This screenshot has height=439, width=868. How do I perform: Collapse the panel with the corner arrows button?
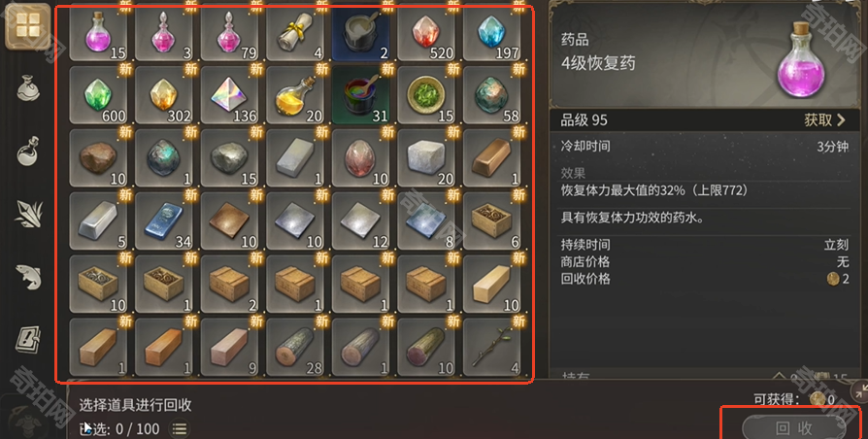[861, 390]
